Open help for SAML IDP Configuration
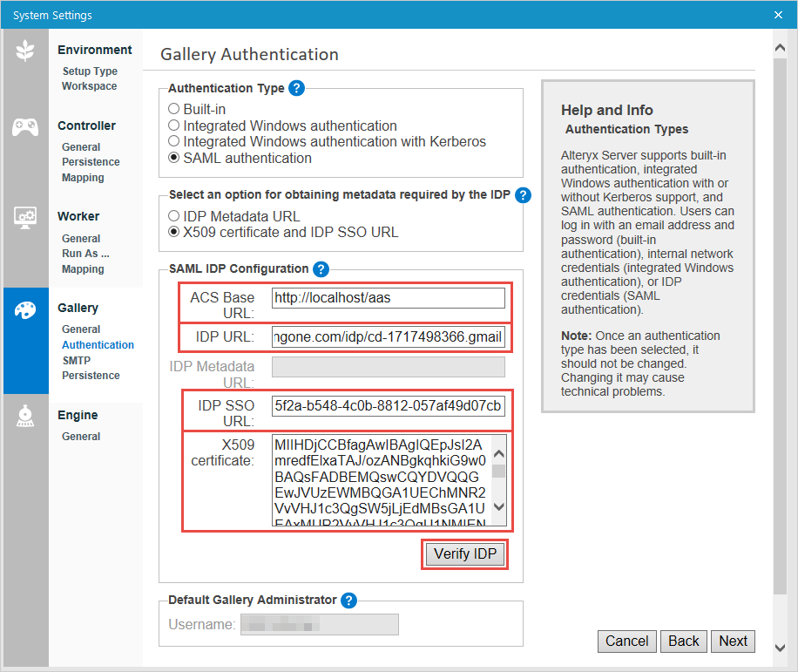Screen dimensions: 798x672 [321, 268]
